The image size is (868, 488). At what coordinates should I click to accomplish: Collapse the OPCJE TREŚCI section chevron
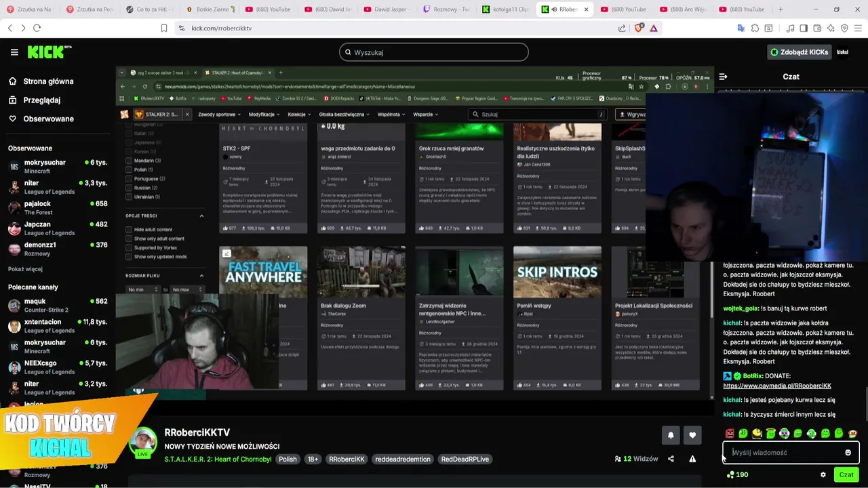coord(201,216)
